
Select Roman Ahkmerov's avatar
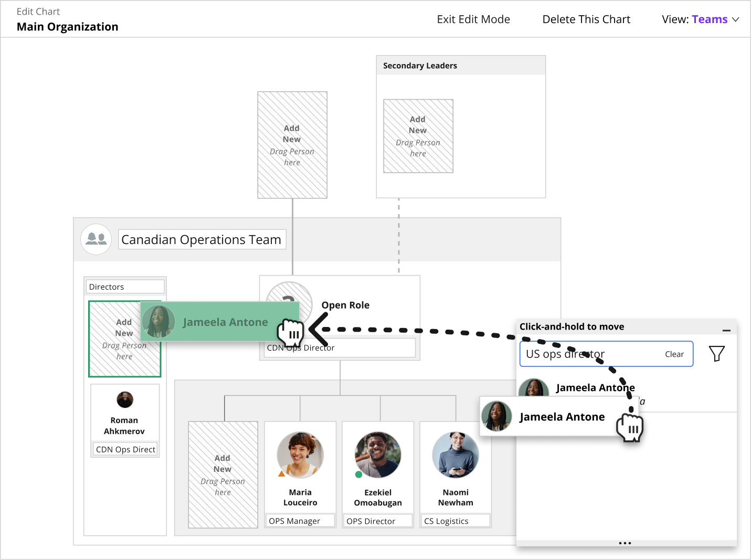(x=125, y=400)
